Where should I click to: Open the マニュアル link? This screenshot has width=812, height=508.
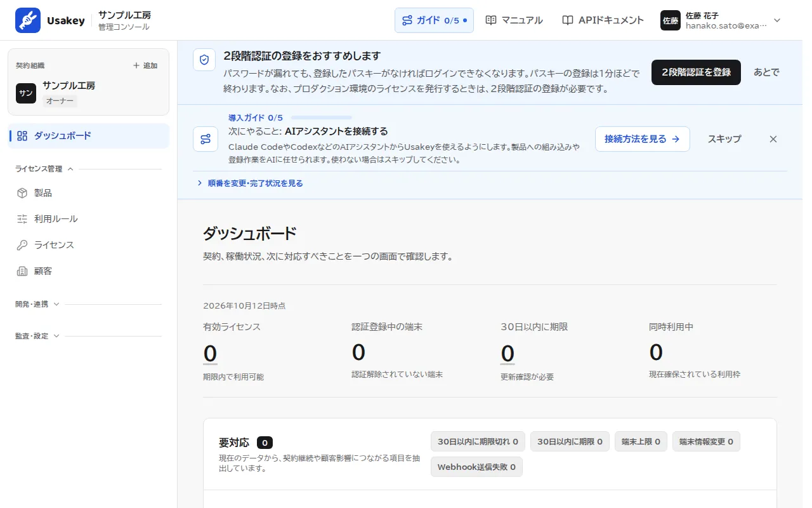pos(514,20)
